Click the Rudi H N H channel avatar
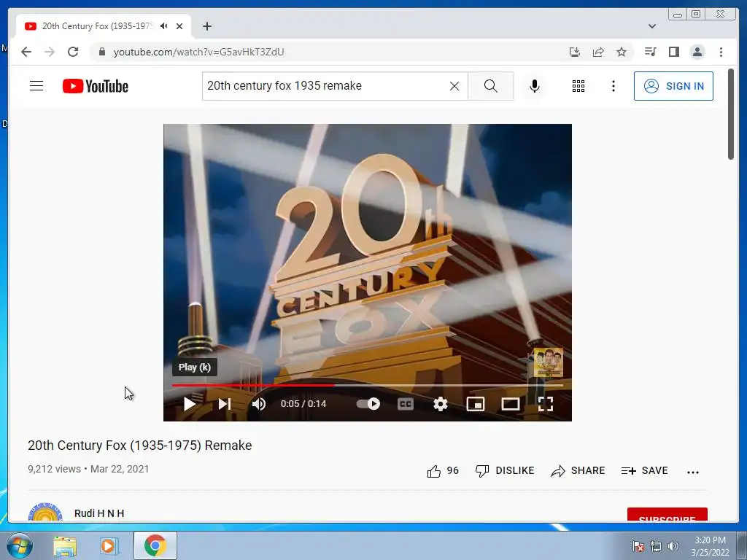This screenshot has width=747, height=560. (45, 512)
